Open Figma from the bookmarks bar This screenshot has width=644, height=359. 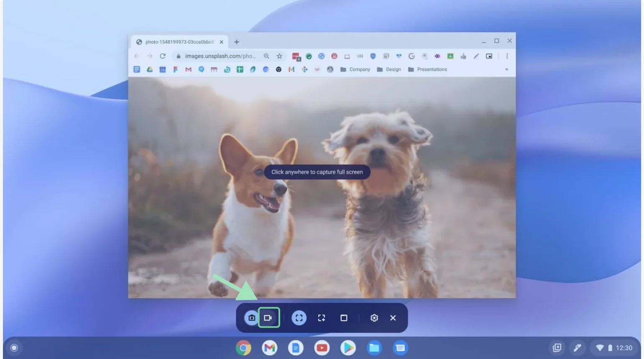pos(175,69)
